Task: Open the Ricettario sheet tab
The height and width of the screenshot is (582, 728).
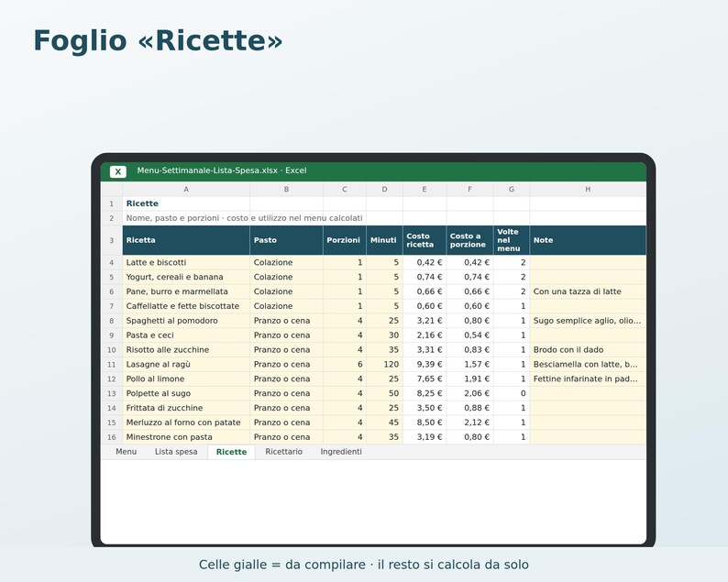Action: point(283,452)
